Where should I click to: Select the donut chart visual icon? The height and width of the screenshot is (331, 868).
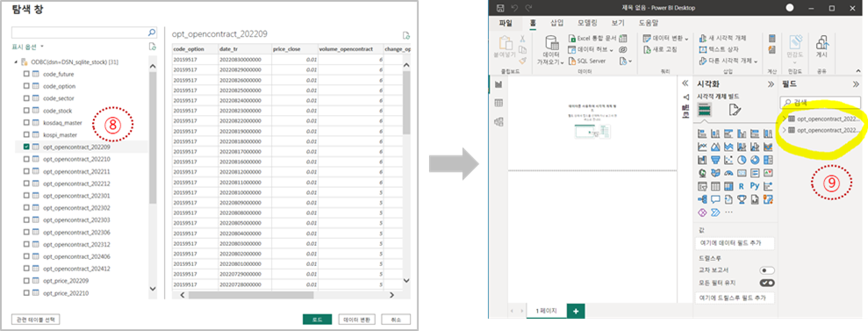755,160
